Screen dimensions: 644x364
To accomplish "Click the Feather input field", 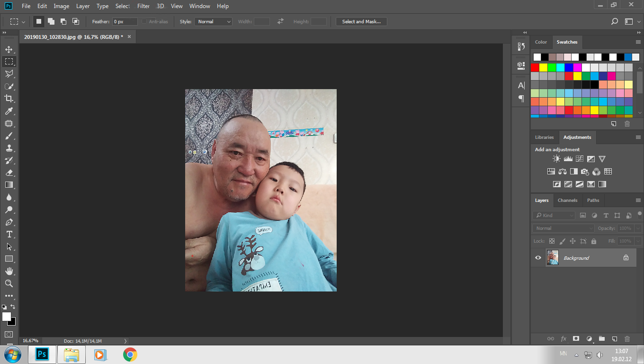I will point(125,21).
